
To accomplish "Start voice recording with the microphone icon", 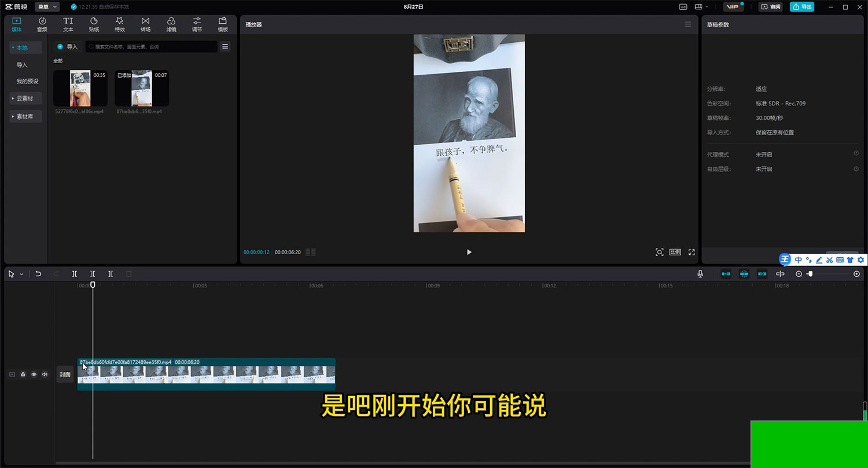I will [700, 274].
